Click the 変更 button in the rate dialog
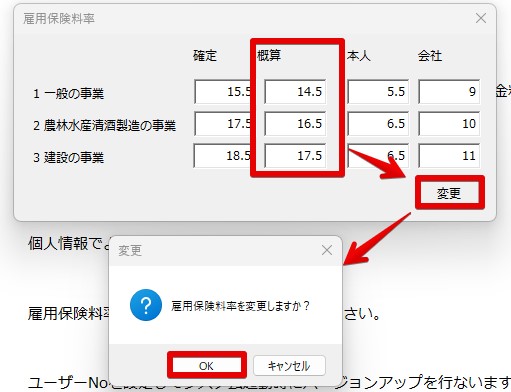511x392 pixels. coord(449,193)
